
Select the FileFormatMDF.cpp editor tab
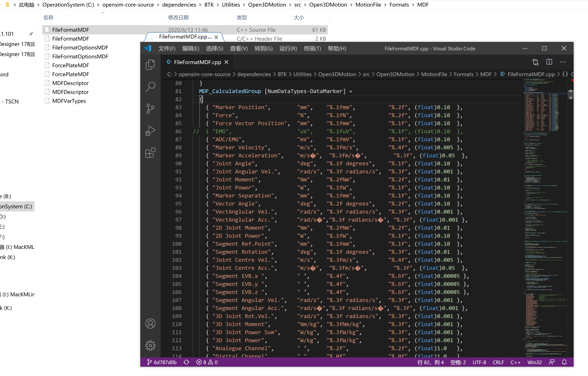pos(197,62)
